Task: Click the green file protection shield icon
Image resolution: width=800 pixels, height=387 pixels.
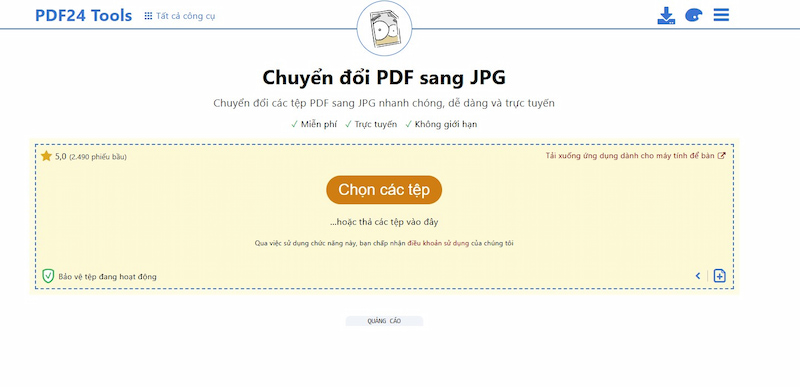Action: tap(48, 276)
